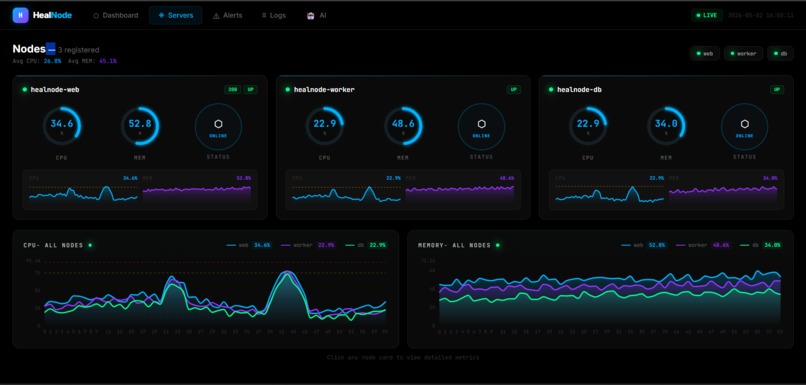Click healnode-web CPU gauge 34.6

(62, 126)
